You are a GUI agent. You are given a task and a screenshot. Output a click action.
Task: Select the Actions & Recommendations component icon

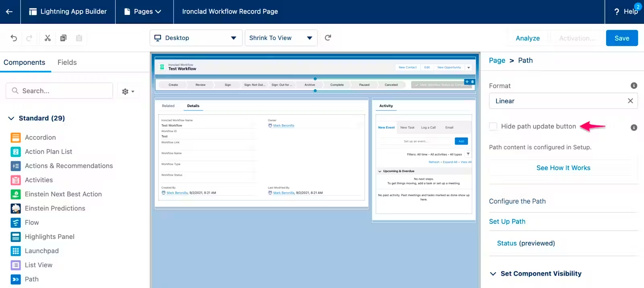tap(16, 166)
